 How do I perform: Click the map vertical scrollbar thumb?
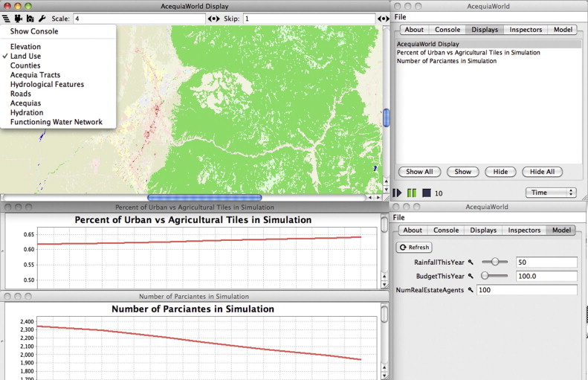pyautogui.click(x=386, y=117)
